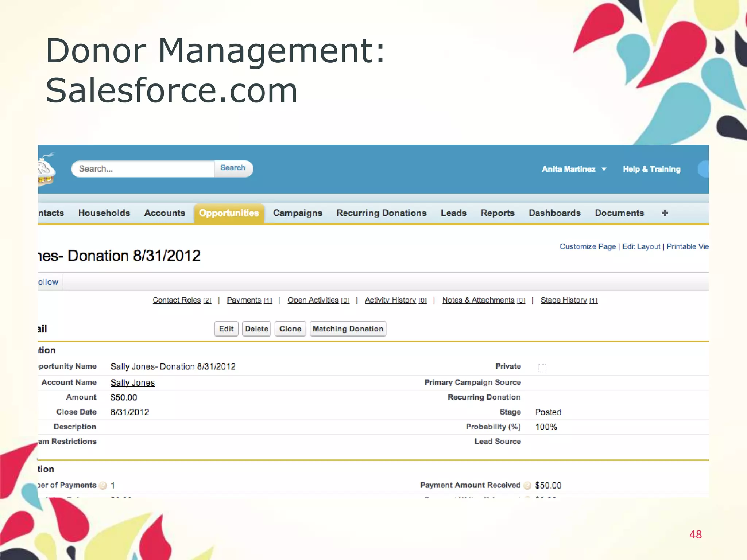
Task: Jump to Stage History related list
Action: tap(569, 300)
